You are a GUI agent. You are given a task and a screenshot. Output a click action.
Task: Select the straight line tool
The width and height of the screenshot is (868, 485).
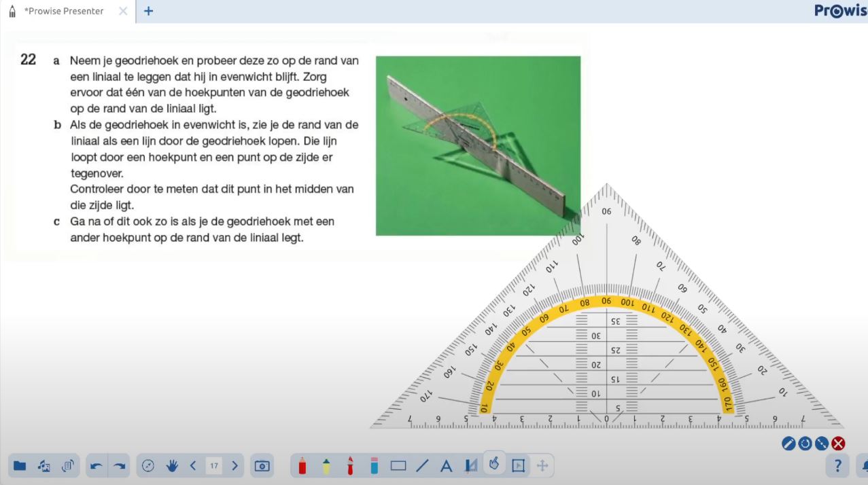click(422, 466)
